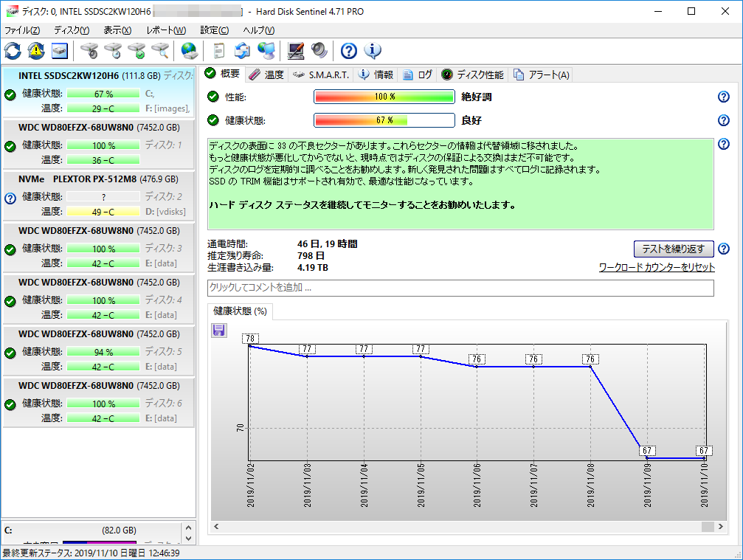This screenshot has height=560, width=743.
Task: Select INTEL SSDSC2KW120H6 disk entry
Action: point(98,92)
